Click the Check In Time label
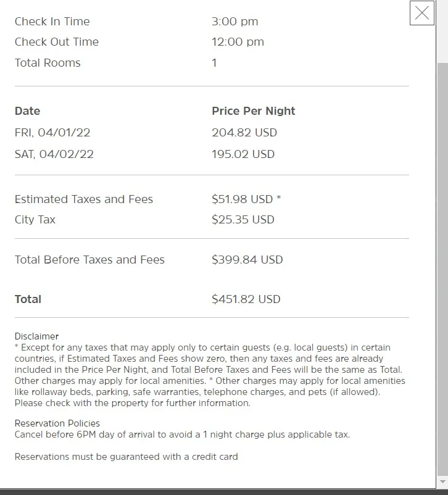 click(x=52, y=22)
